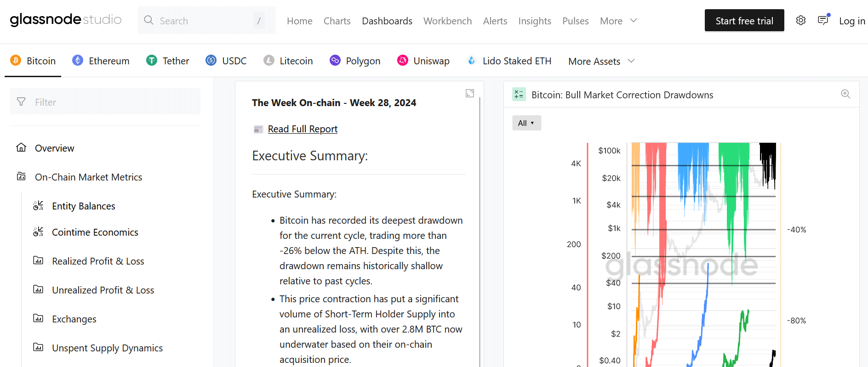
Task: Click the Entity Balances icon
Action: (x=38, y=205)
